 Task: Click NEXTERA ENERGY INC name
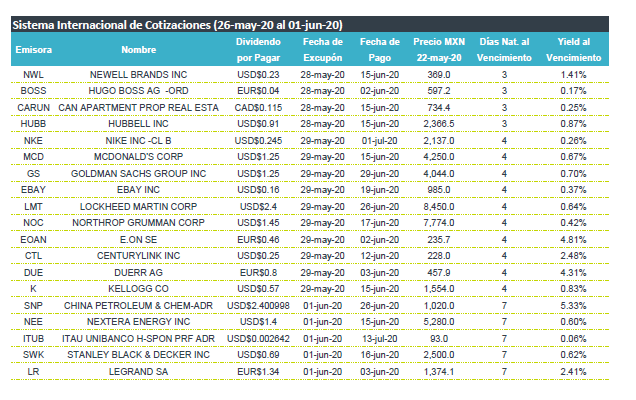138,322
